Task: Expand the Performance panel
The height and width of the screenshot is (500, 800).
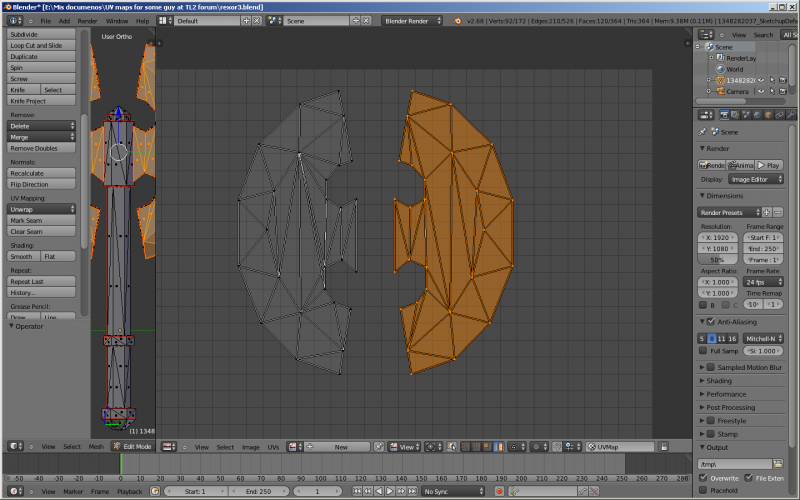Action: 725,394
